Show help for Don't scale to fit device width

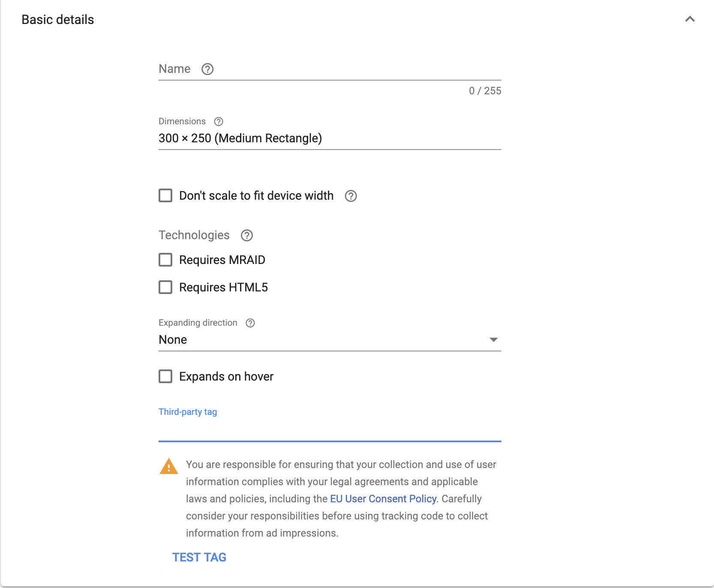point(351,196)
